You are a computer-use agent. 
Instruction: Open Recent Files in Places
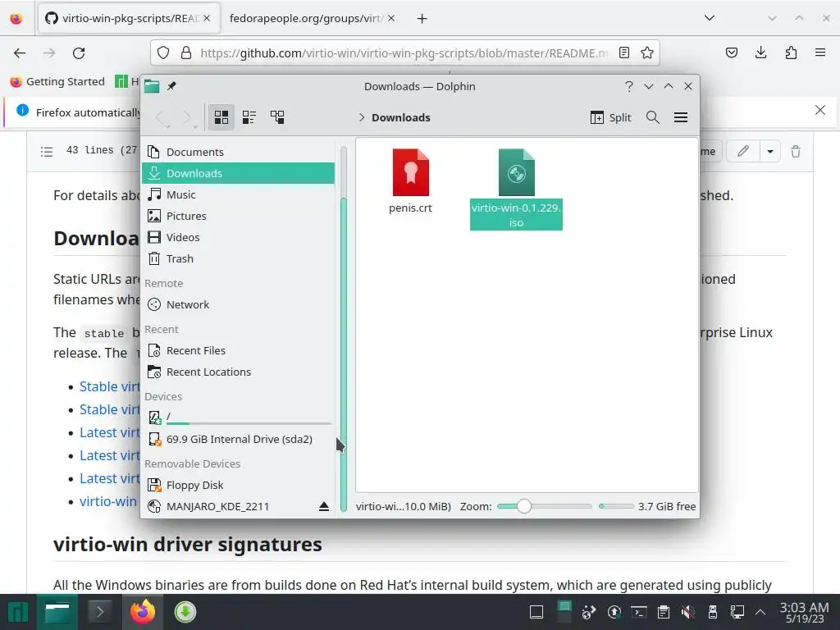pyautogui.click(x=239, y=350)
